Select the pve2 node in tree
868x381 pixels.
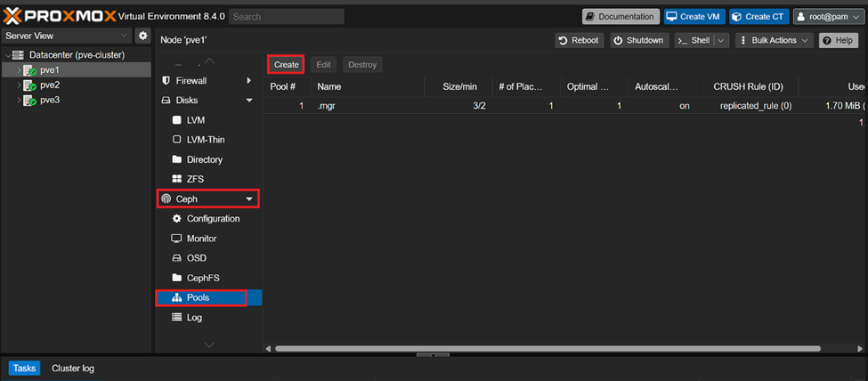[x=49, y=85]
